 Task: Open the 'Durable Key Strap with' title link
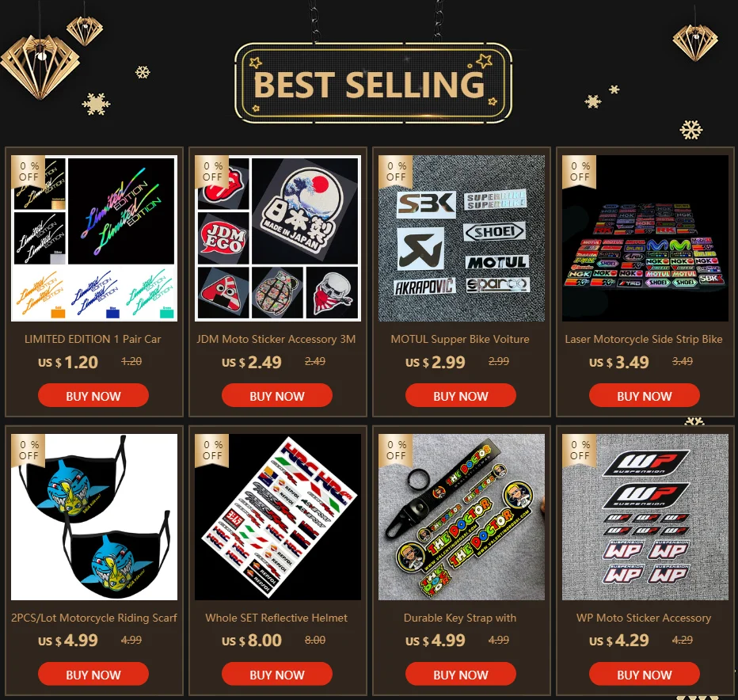coord(460,618)
